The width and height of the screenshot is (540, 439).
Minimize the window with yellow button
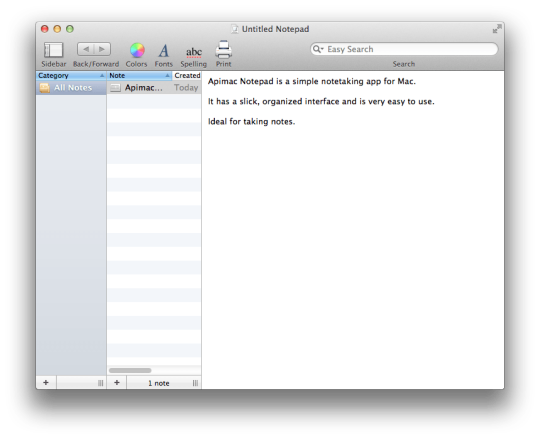[x=57, y=29]
